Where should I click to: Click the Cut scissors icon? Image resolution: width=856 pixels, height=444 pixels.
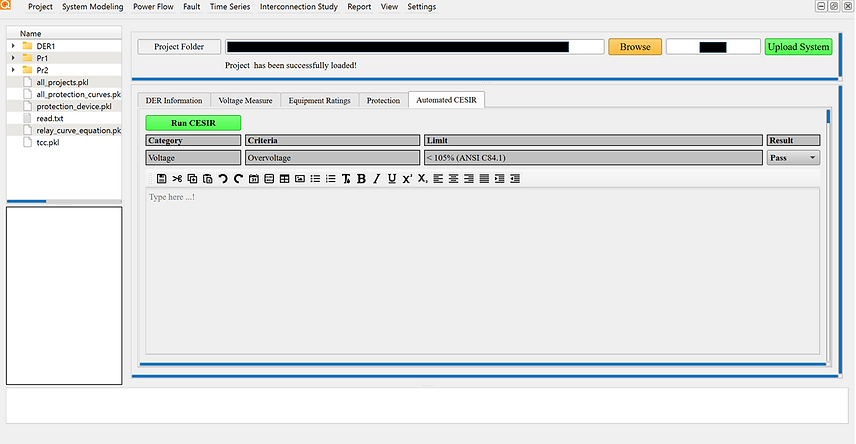point(177,179)
